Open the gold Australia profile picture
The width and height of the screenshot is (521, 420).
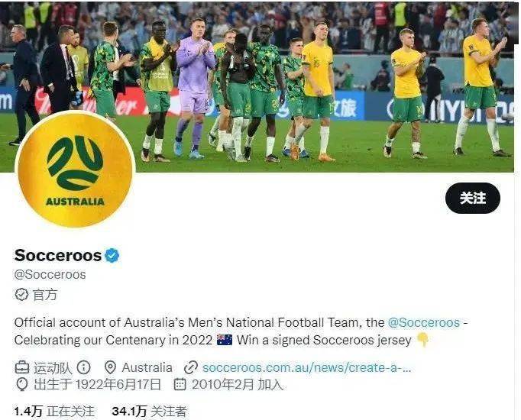click(75, 170)
